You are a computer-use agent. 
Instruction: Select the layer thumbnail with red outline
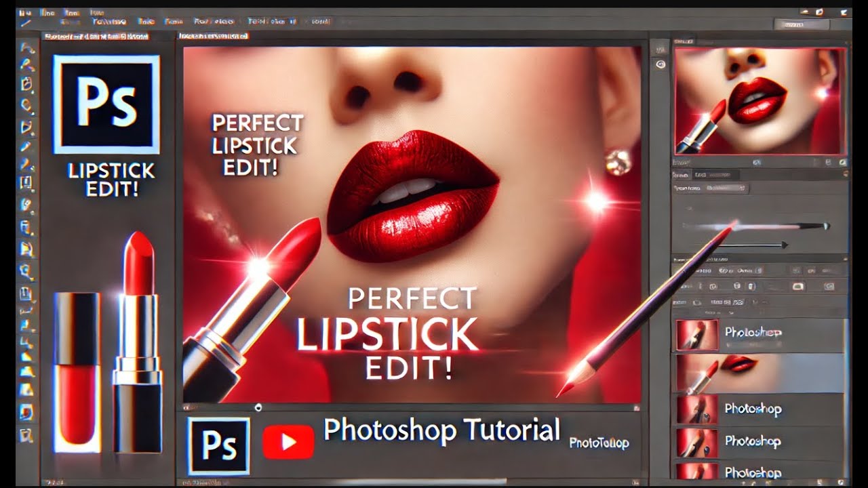coord(697,335)
